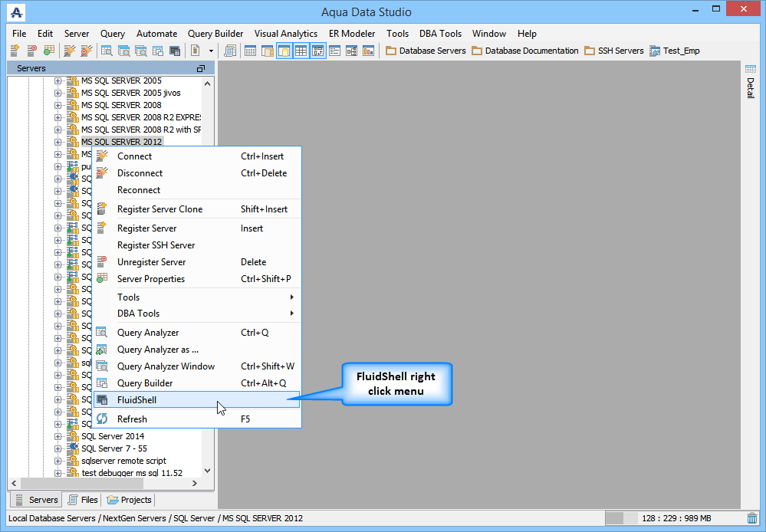
Task: Choose Register SSH Server in context menu
Action: click(197, 245)
